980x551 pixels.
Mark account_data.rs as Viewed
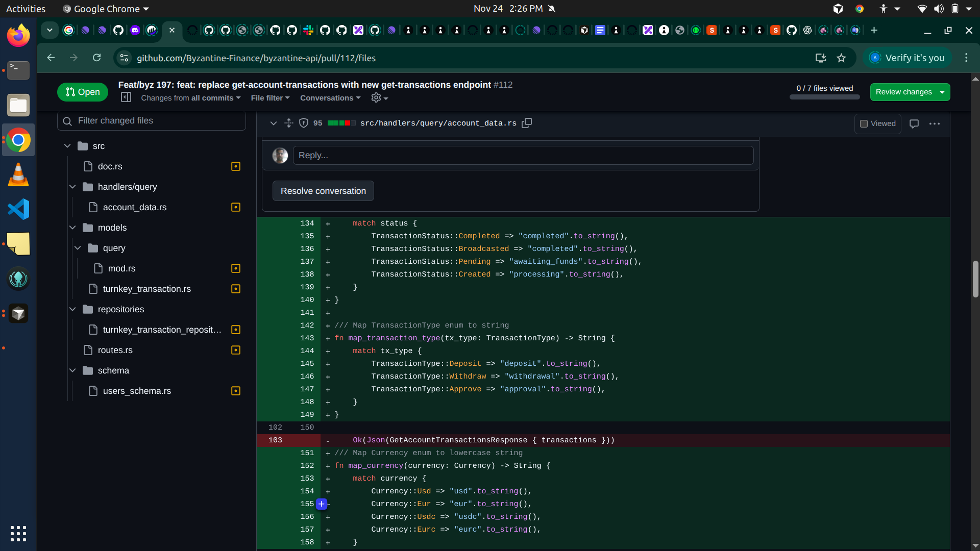click(x=878, y=123)
